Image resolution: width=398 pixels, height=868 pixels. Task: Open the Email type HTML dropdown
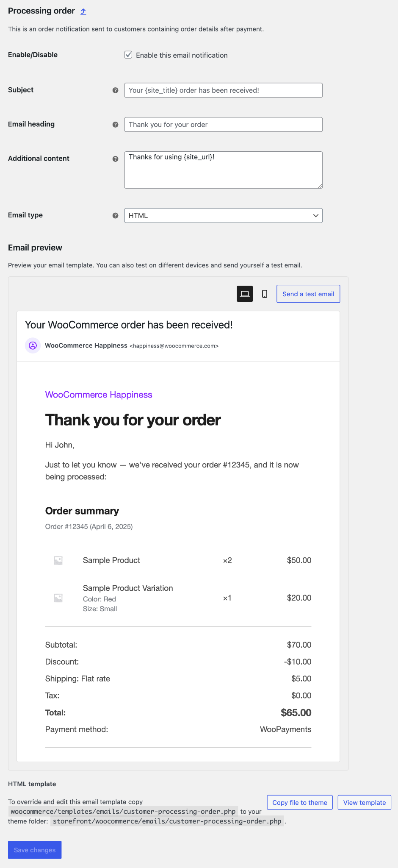(x=223, y=216)
